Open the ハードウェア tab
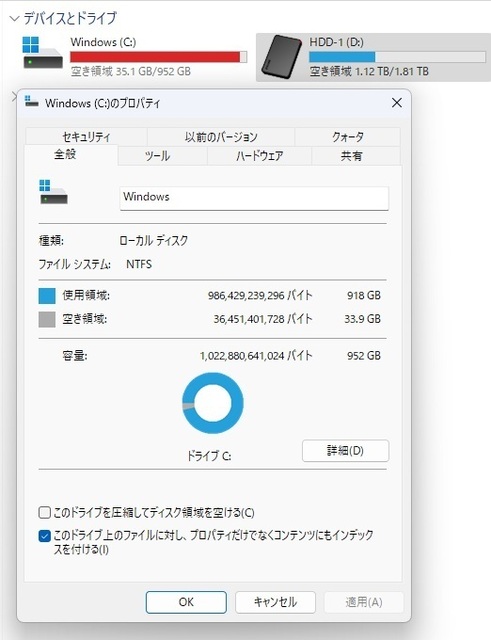 pyautogui.click(x=259, y=156)
